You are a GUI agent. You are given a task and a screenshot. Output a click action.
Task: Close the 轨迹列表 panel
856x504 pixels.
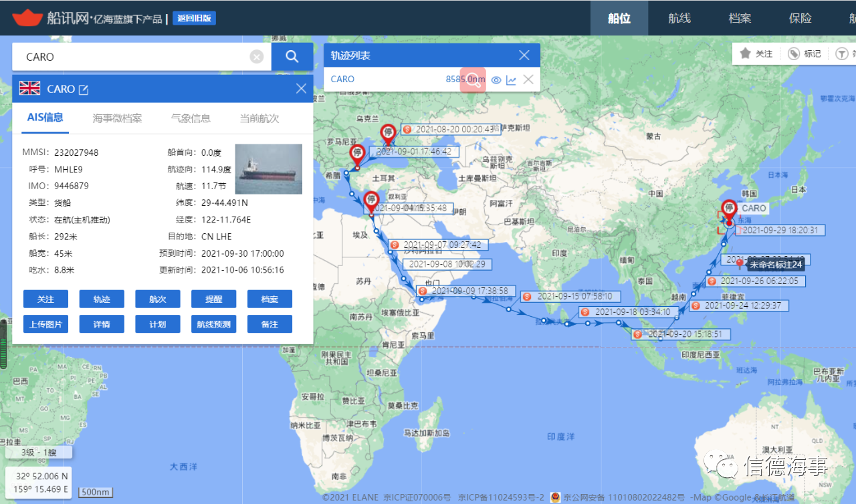tap(524, 55)
